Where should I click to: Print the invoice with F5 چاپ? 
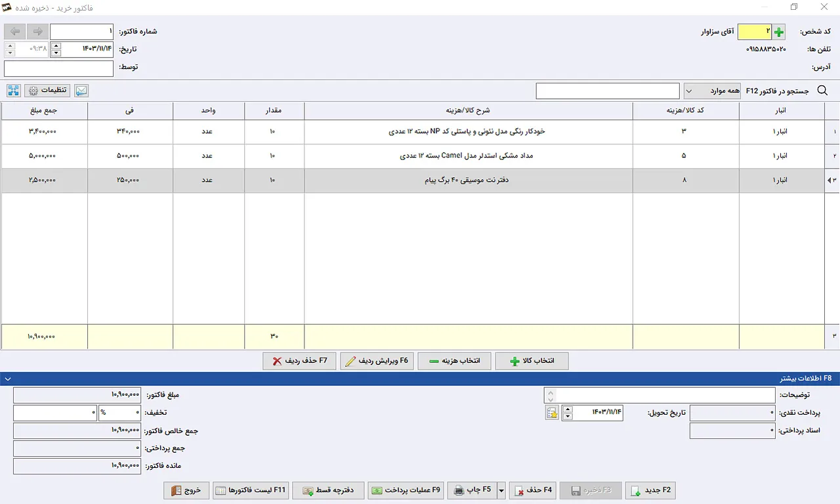472,490
